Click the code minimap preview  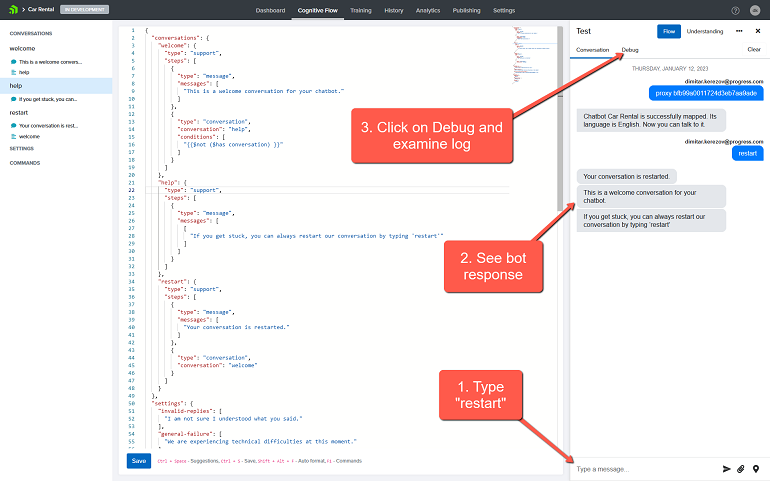tap(534, 54)
